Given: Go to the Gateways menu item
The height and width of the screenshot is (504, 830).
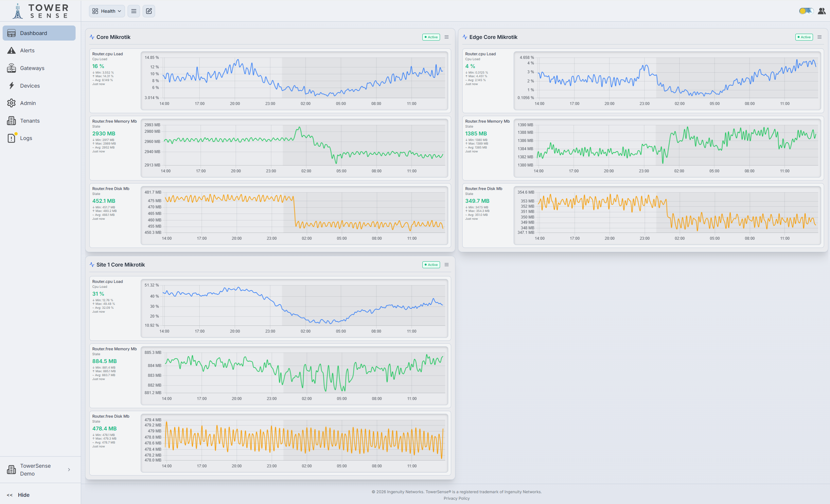Looking at the screenshot, I should coord(39,68).
